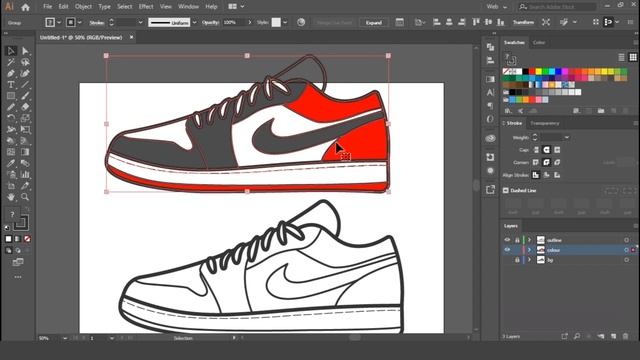This screenshot has width=640, height=360.
Task: Select the Eraser tool
Action: [25, 107]
